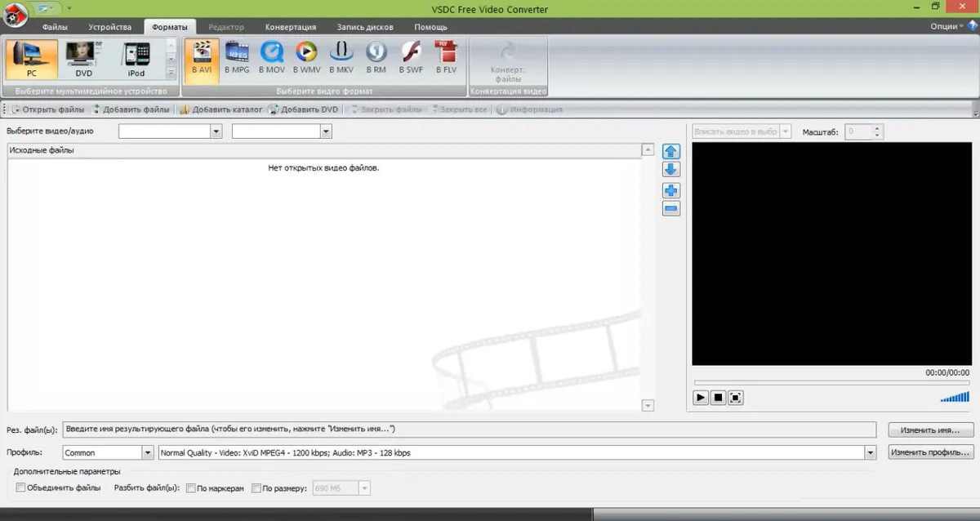The height and width of the screenshot is (521, 980).
Task: Open the Устройства ribbon tab
Action: pos(109,27)
